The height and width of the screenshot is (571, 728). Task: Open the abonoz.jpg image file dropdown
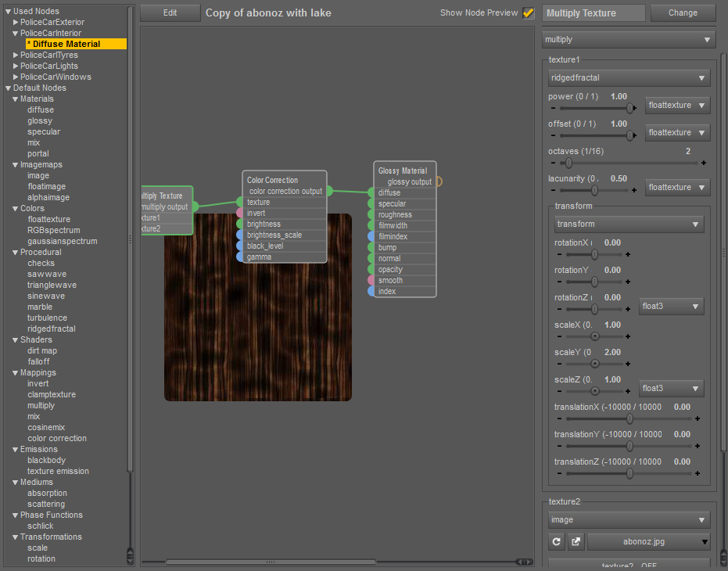(x=648, y=541)
